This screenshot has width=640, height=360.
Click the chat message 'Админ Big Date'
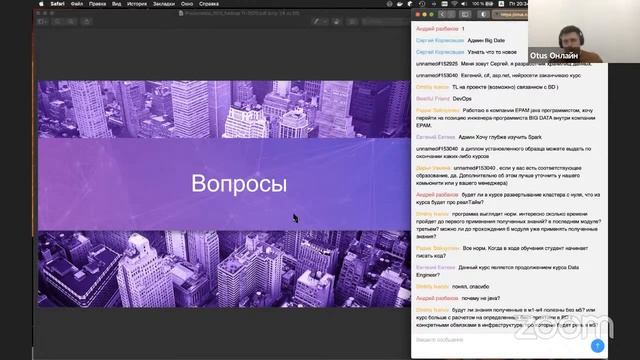[x=486, y=40]
